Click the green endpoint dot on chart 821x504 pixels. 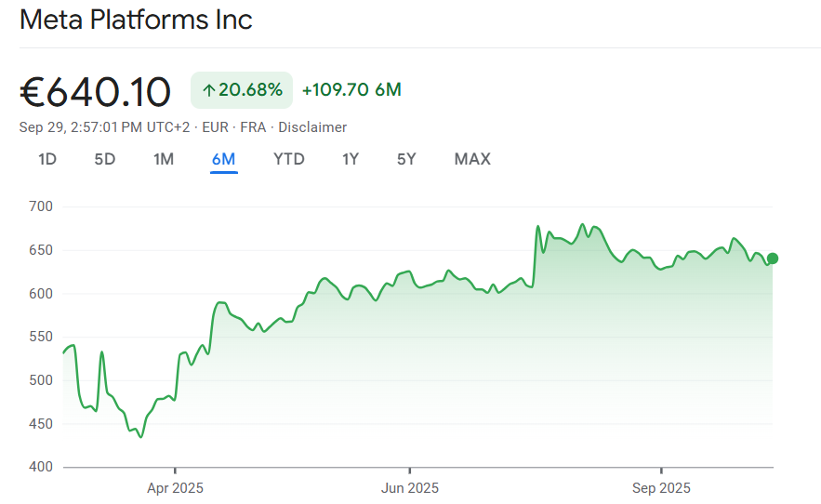tap(773, 259)
